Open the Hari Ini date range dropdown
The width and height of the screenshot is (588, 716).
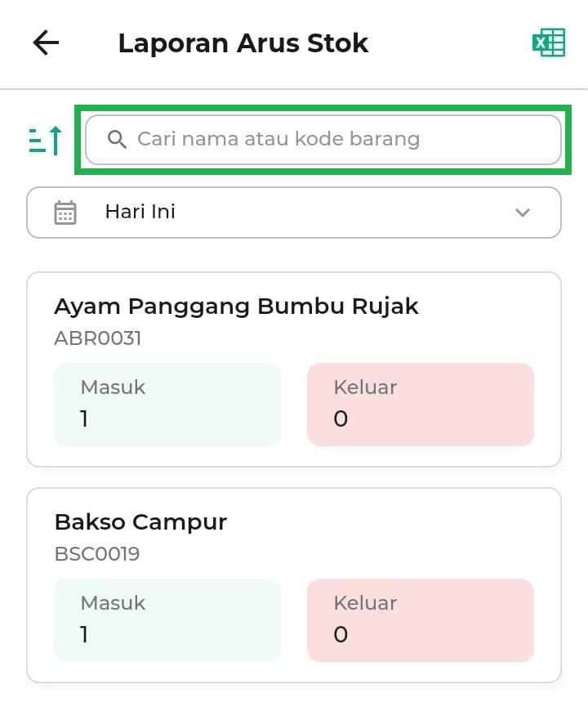[x=294, y=213]
